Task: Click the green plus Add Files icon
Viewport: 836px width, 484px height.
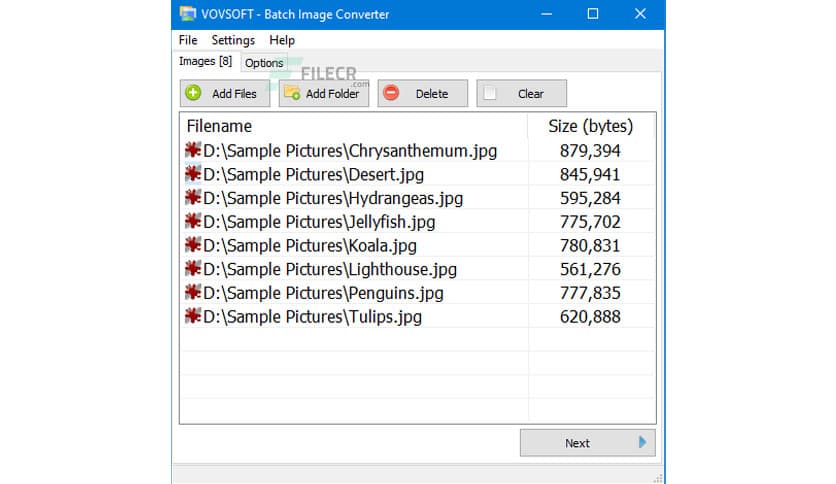Action: [x=193, y=93]
